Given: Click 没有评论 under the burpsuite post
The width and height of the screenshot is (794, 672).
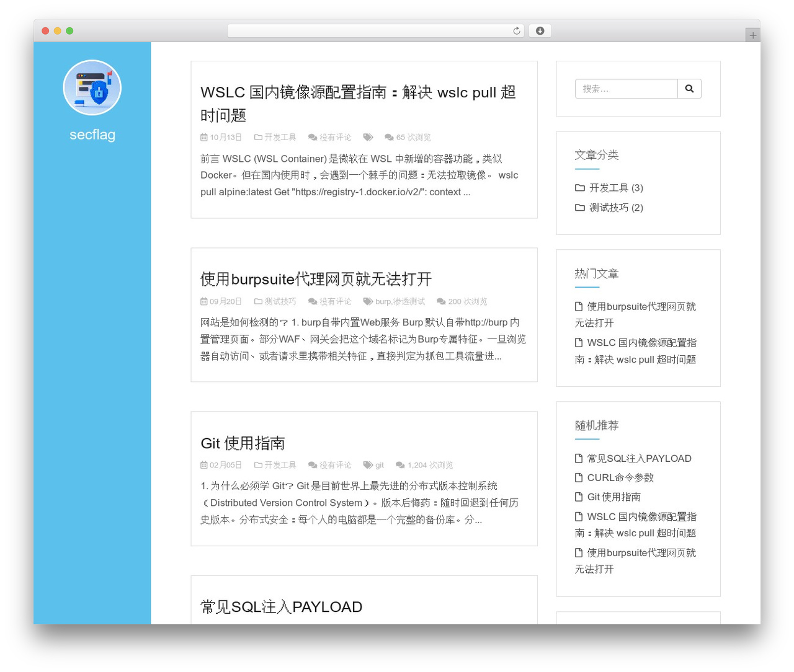Looking at the screenshot, I should click(x=335, y=302).
